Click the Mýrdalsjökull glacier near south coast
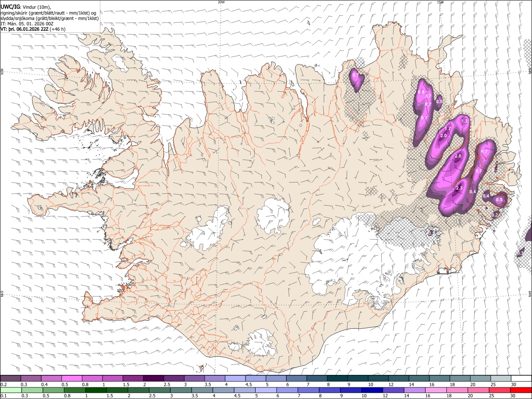532x399 pixels. (x=260, y=343)
